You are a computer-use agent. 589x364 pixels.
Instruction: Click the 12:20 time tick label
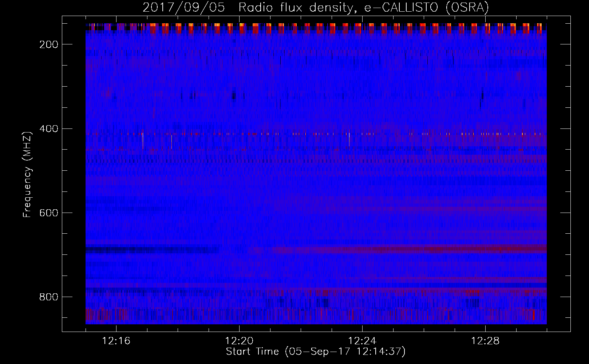pyautogui.click(x=239, y=341)
